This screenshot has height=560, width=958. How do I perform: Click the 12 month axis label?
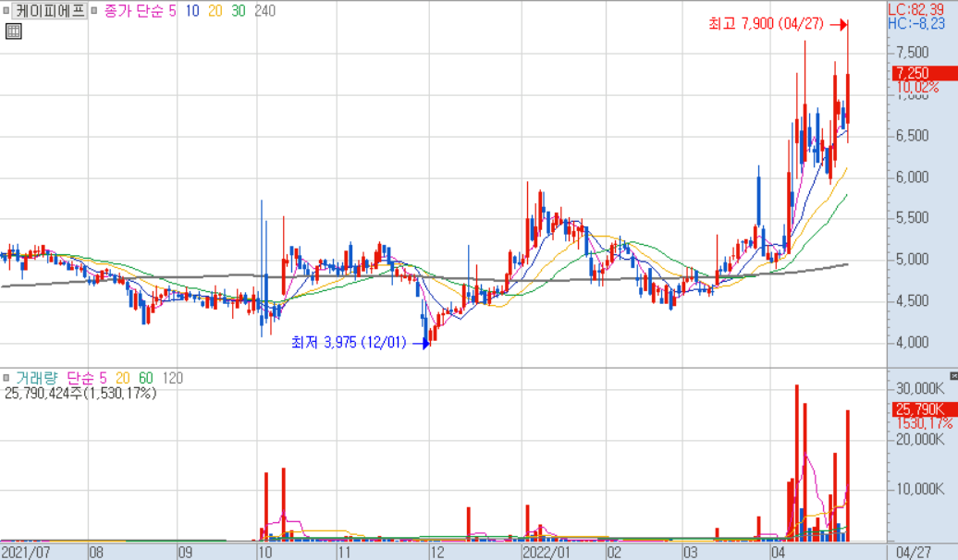[436, 553]
